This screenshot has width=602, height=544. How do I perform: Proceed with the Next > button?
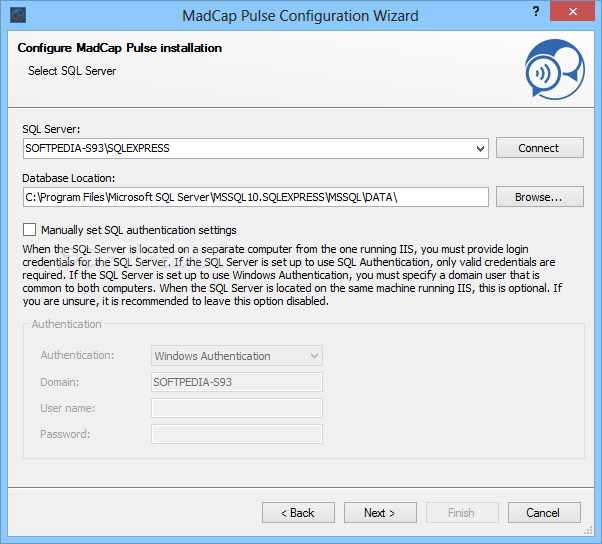click(380, 513)
